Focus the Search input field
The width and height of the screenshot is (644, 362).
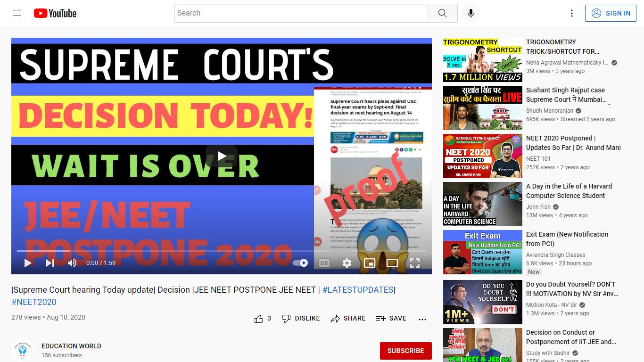click(x=301, y=13)
